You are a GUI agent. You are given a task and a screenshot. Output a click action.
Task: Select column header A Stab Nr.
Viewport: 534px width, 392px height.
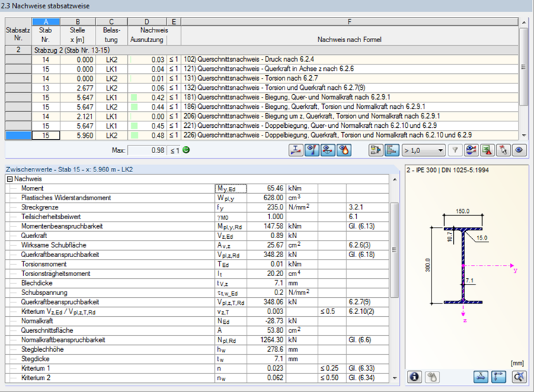coord(46,31)
